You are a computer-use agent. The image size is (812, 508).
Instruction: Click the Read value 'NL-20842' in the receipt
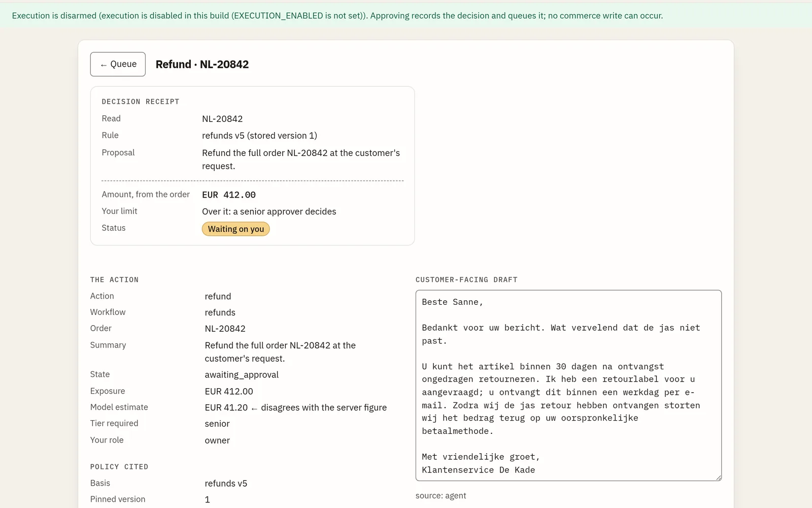pyautogui.click(x=222, y=119)
